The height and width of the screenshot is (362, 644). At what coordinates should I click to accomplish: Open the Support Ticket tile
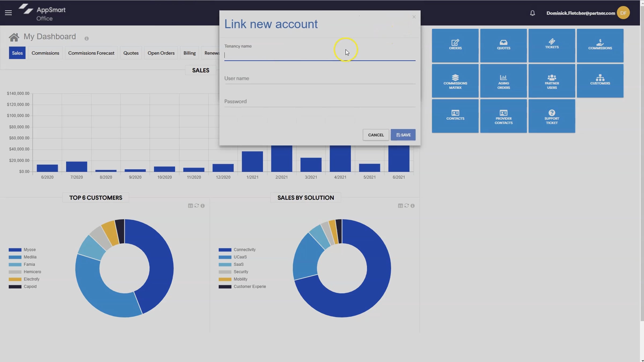(552, 116)
